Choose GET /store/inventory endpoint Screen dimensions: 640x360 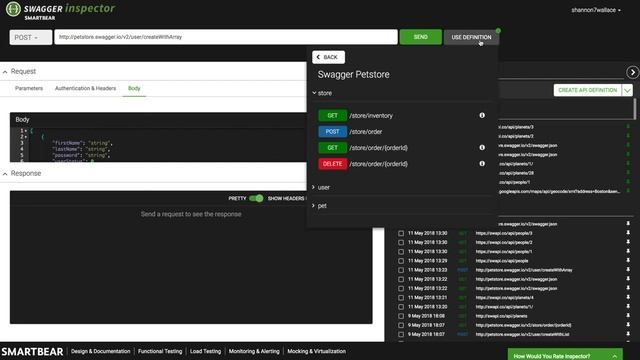(371, 116)
